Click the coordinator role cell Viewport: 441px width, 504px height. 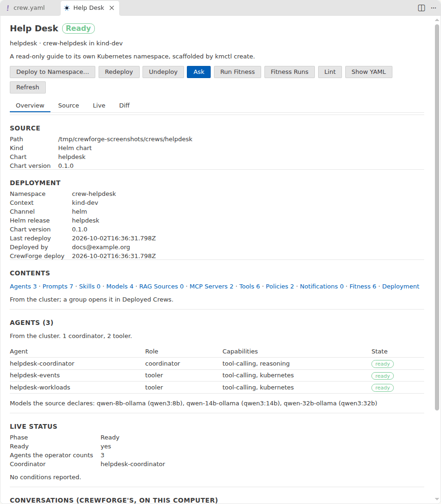pos(163,364)
